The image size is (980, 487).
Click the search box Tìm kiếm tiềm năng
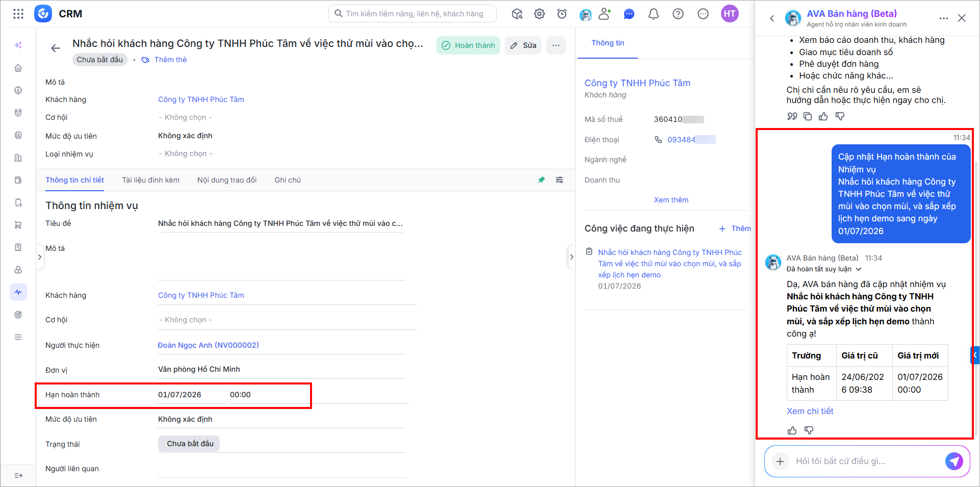[x=412, y=14]
